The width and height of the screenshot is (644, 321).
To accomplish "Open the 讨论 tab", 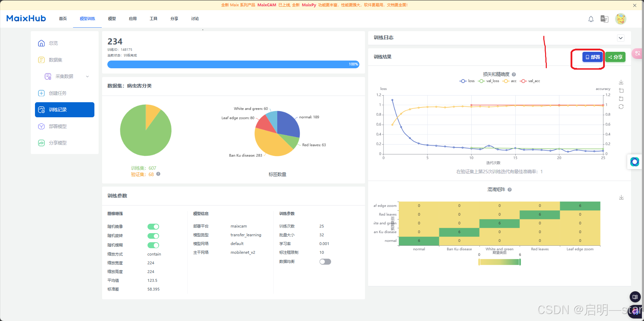I will click(195, 19).
